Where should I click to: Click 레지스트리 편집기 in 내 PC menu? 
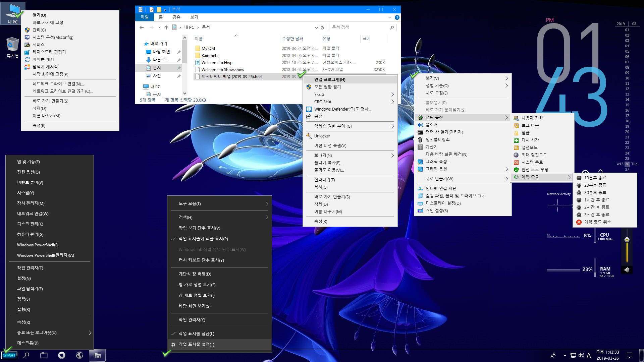70,52
